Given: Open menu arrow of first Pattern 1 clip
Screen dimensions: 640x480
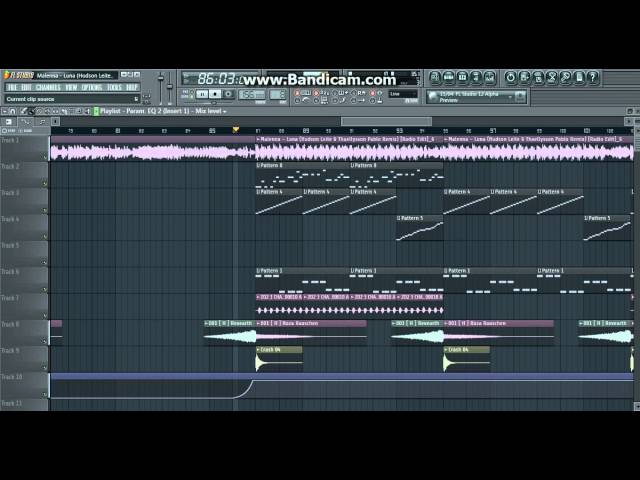Looking at the screenshot, I should pyautogui.click(x=258, y=271).
